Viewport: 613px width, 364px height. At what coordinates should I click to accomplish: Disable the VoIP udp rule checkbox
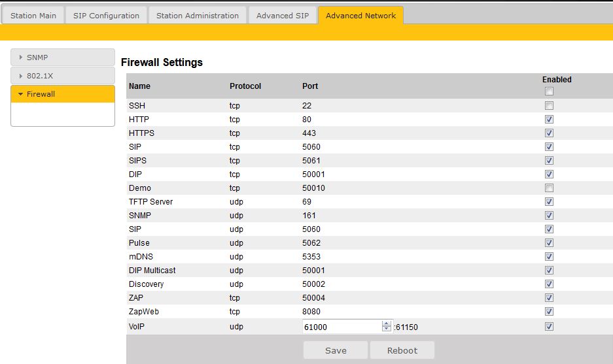click(x=549, y=327)
